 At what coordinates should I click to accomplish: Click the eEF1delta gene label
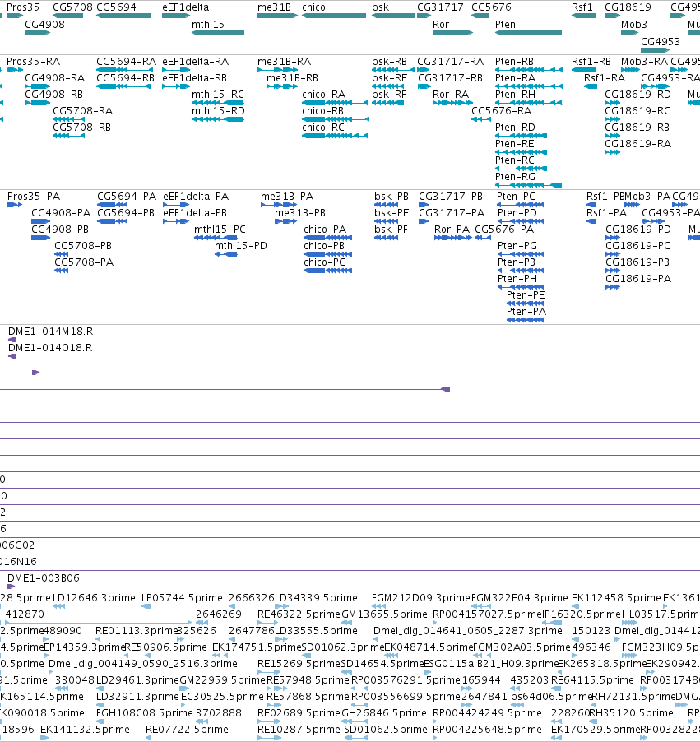[x=186, y=7]
